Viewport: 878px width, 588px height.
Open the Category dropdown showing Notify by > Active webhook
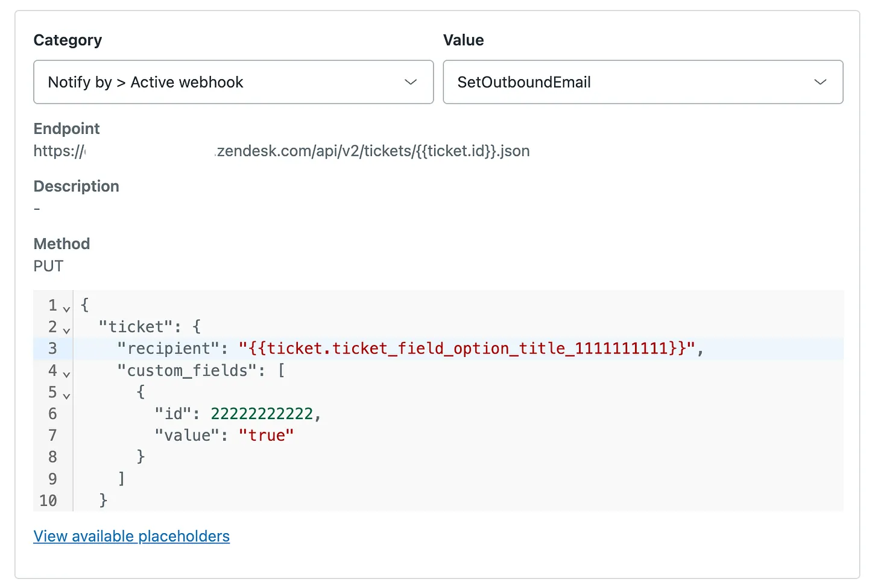pos(233,82)
